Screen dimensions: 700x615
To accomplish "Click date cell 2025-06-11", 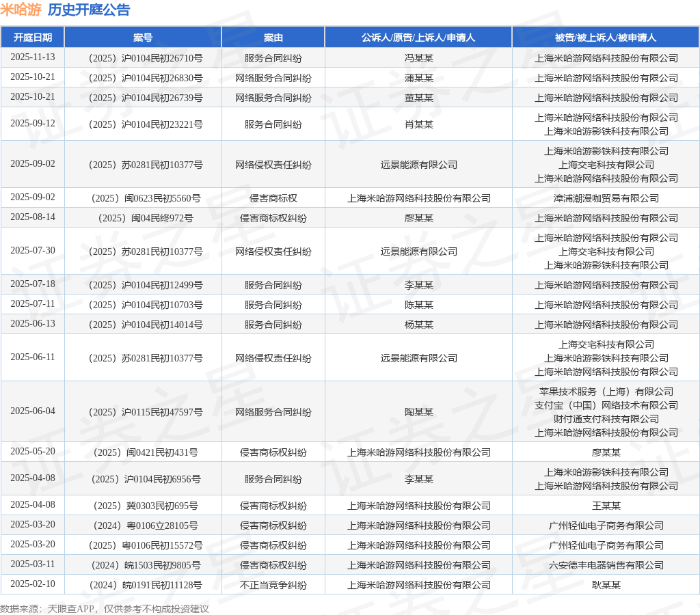I will [33, 357].
